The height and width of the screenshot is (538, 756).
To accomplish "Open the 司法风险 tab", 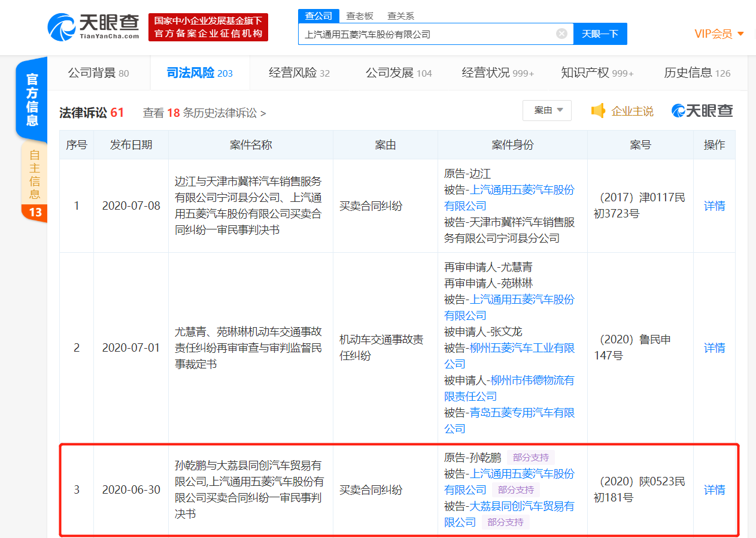I will [200, 73].
